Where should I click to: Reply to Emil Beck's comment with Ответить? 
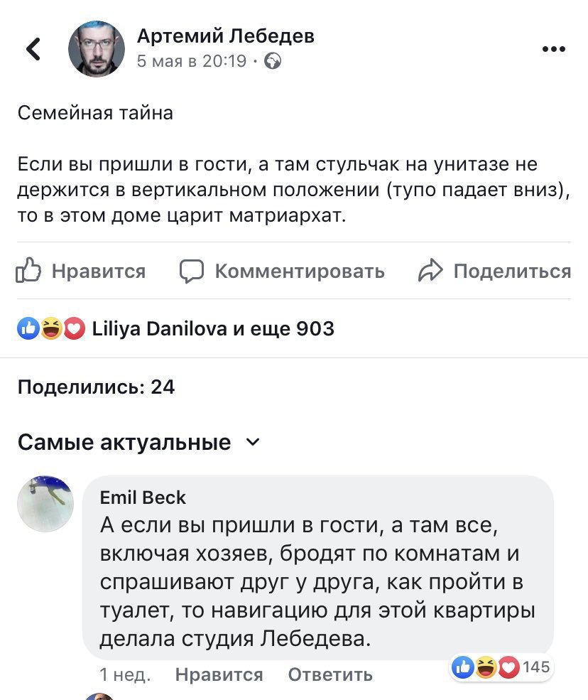330,674
